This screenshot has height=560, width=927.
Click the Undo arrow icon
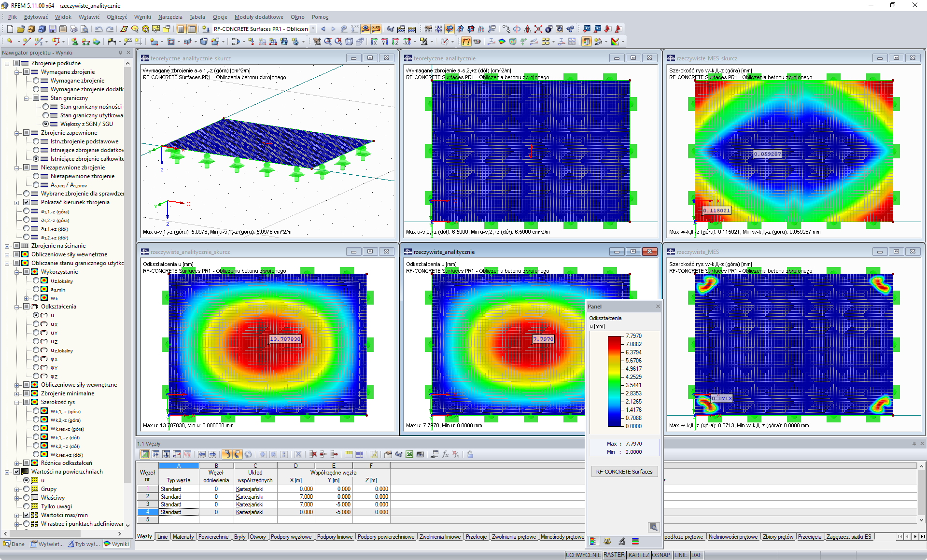[x=98, y=29]
